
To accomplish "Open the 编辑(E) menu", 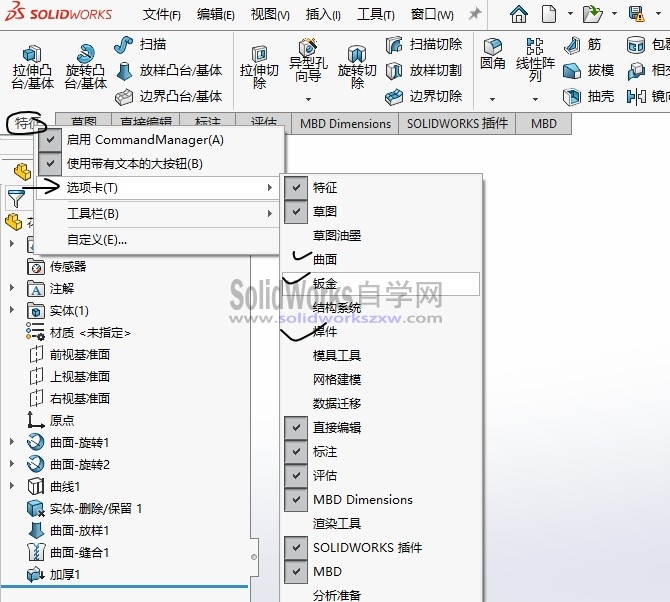I will point(215,15).
